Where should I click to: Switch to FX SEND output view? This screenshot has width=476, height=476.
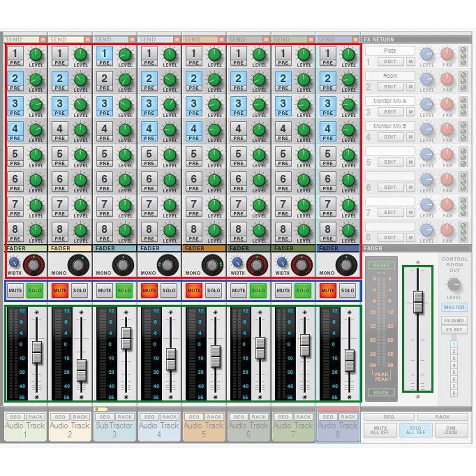[454, 320]
